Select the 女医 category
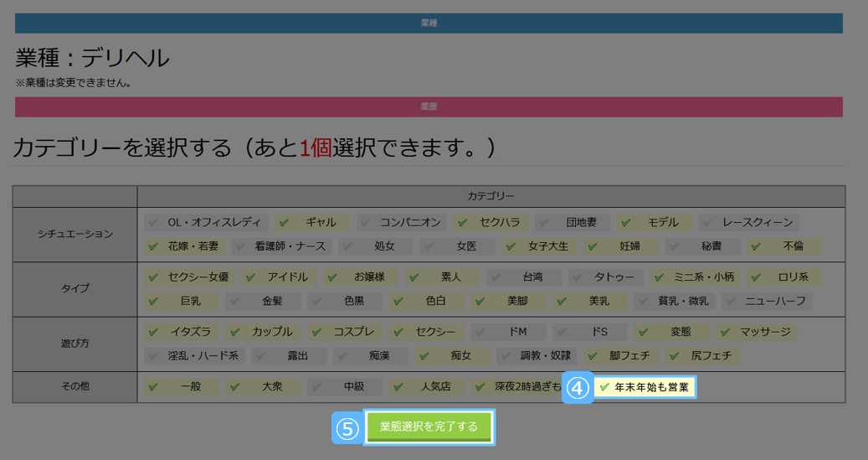 [457, 246]
